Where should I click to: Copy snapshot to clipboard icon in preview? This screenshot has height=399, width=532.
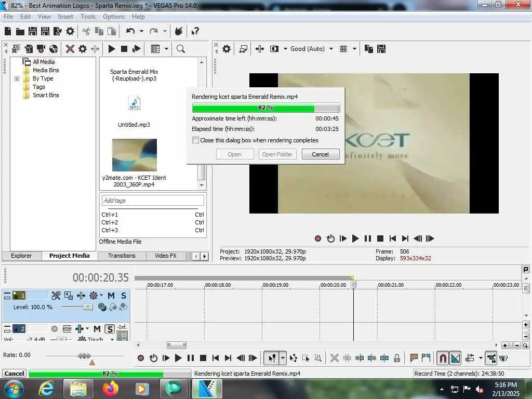tap(369, 49)
